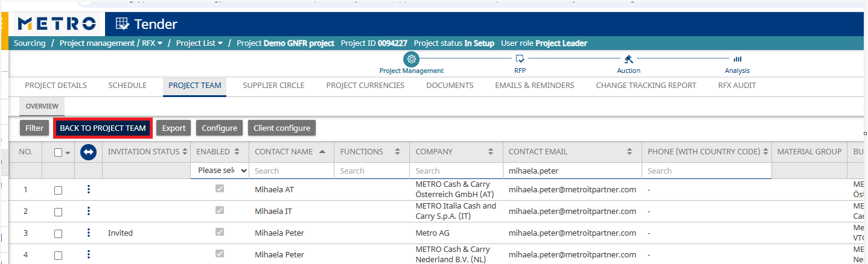Toggle Enabled checkbox in row 4
The image size is (868, 264).
click(220, 254)
